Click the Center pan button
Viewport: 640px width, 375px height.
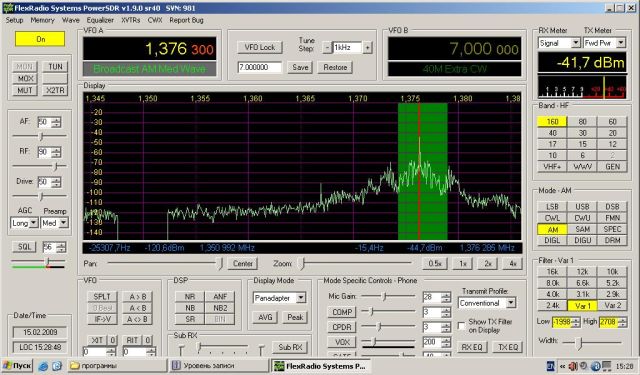click(243, 264)
